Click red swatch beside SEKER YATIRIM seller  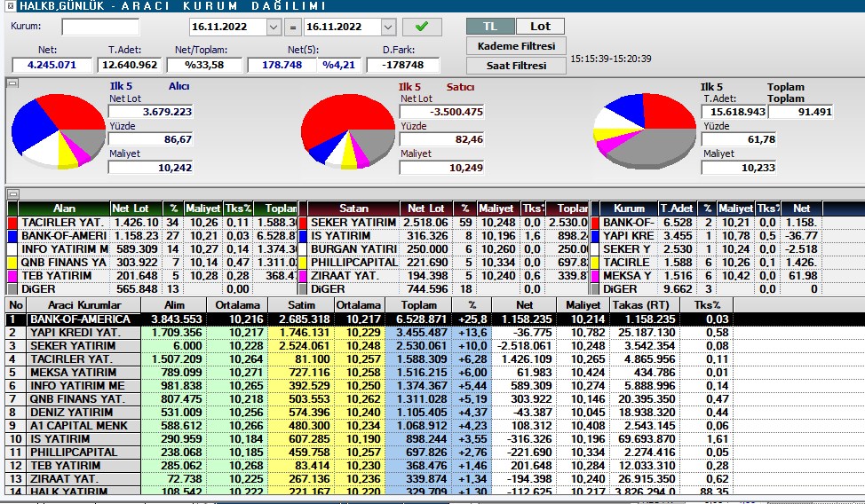(302, 222)
